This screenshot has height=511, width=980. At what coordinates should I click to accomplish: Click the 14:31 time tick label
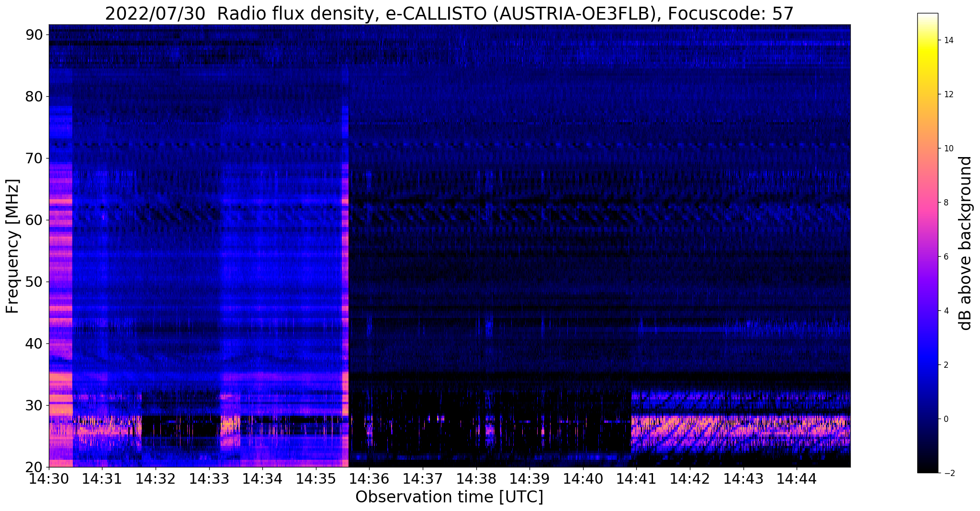pos(102,478)
